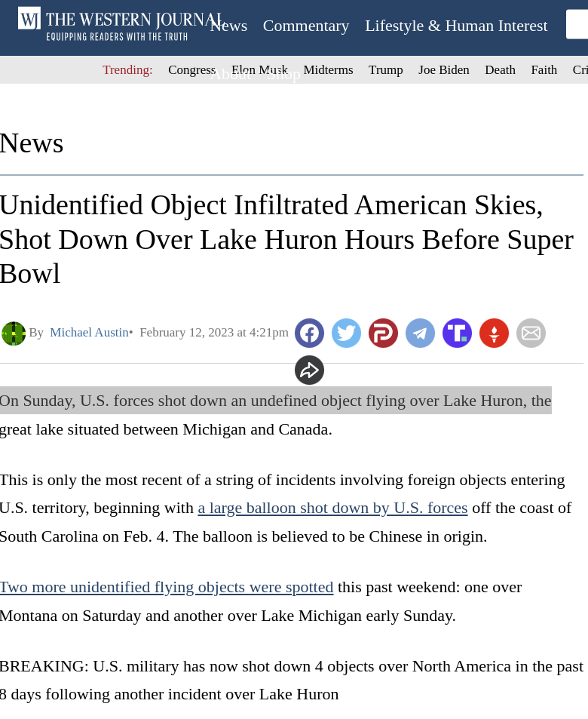Open Lifestyle & Human Interest menu

click(456, 26)
